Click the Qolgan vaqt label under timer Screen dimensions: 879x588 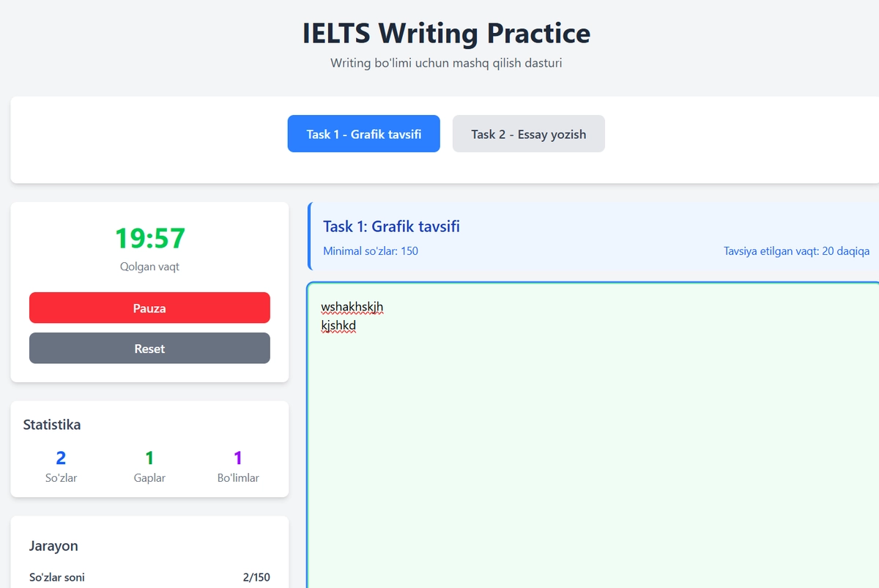click(149, 267)
